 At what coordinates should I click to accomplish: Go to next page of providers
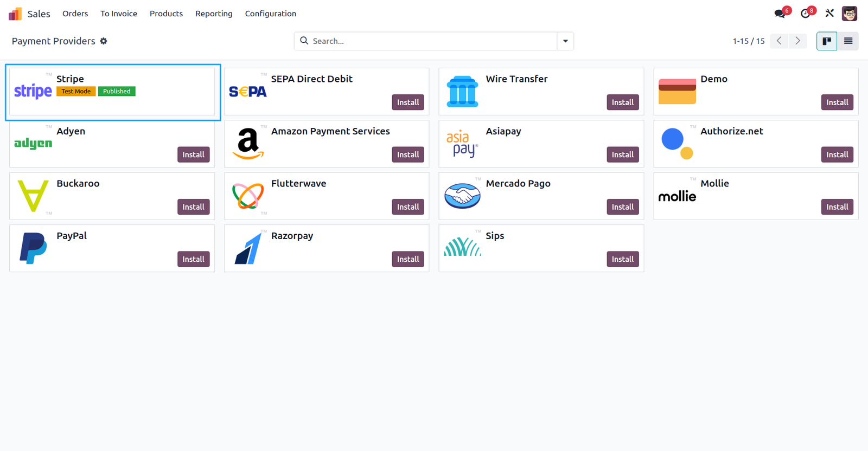click(x=797, y=41)
